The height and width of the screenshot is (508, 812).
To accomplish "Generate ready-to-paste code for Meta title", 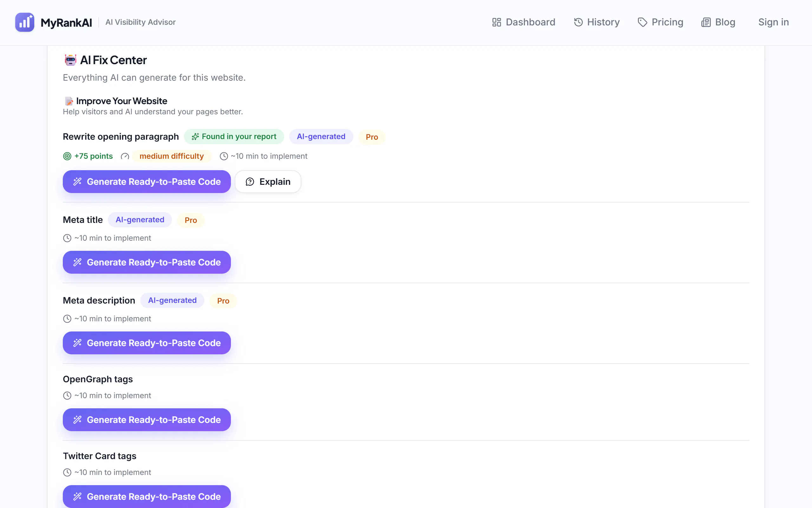I will (147, 262).
